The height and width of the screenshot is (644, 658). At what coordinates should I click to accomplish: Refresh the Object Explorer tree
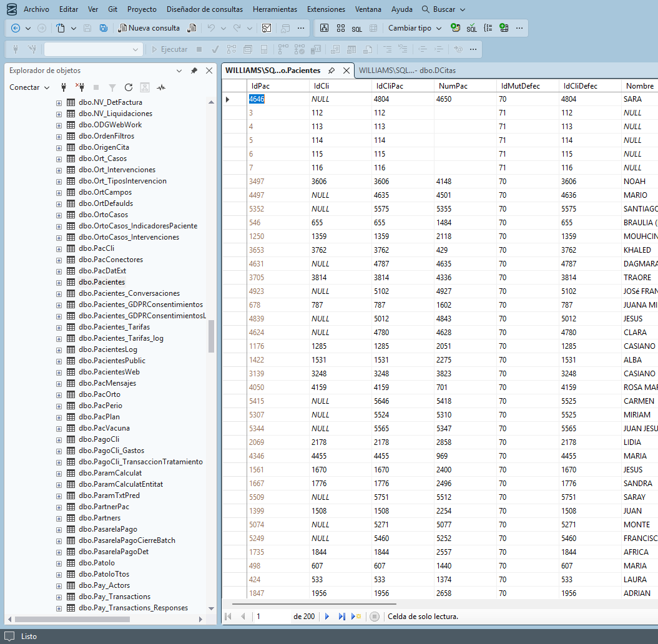[129, 87]
